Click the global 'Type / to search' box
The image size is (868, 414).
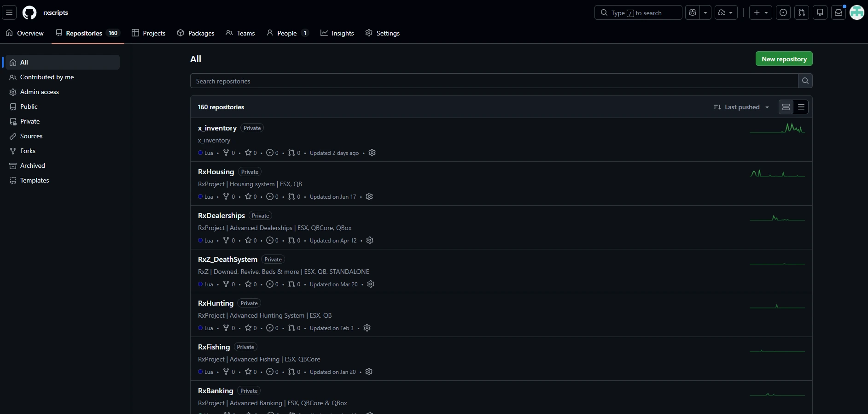click(638, 12)
